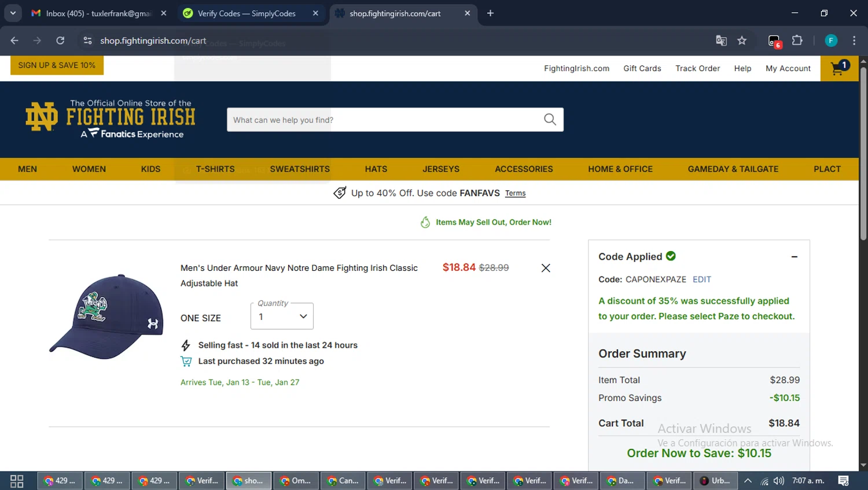Open the network icon in system tray

764,481
